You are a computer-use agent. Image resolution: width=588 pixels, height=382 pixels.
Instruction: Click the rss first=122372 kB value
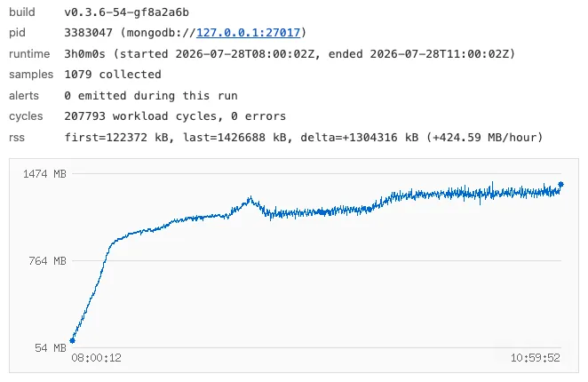point(116,138)
